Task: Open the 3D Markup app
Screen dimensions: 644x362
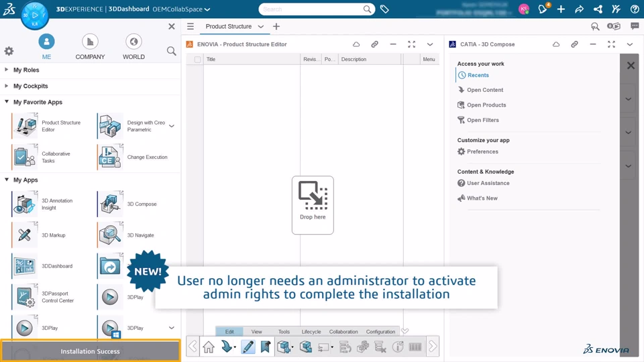Action: click(x=25, y=235)
